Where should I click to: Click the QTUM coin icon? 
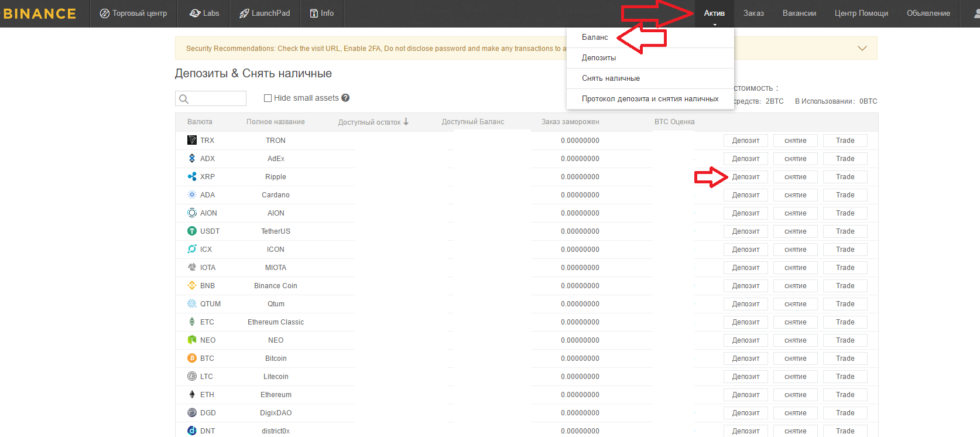click(192, 303)
